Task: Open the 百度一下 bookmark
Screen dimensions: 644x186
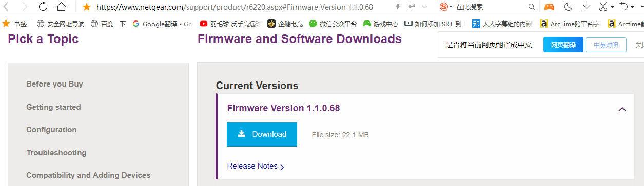Action: 108,24
